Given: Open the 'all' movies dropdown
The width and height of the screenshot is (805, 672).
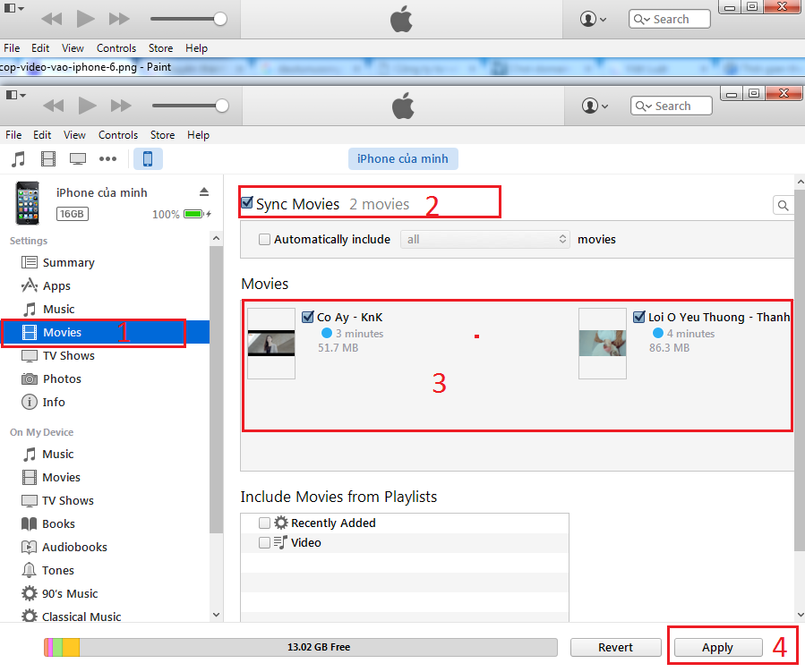Looking at the screenshot, I should coord(484,239).
